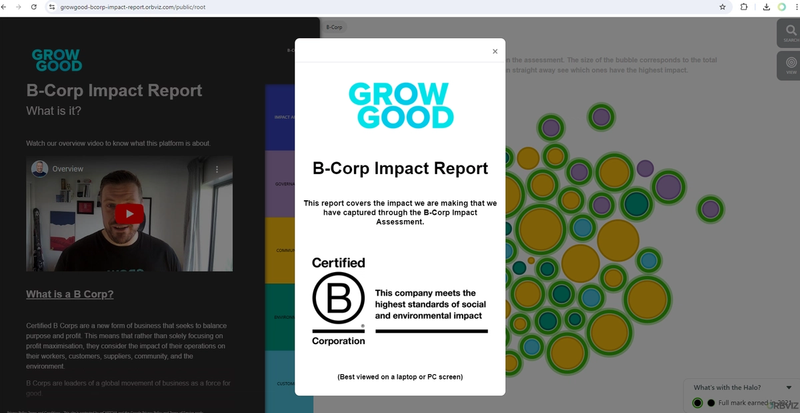This screenshot has width=800, height=413.
Task: Open the "What is a B Corp?" link
Action: click(x=70, y=294)
